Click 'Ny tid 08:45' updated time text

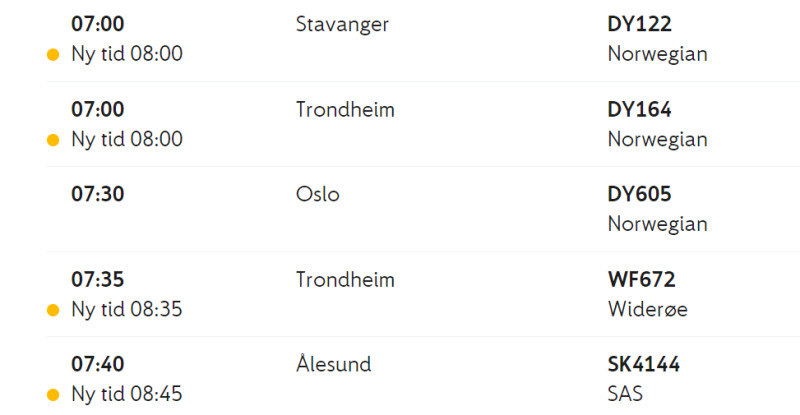[x=127, y=394]
